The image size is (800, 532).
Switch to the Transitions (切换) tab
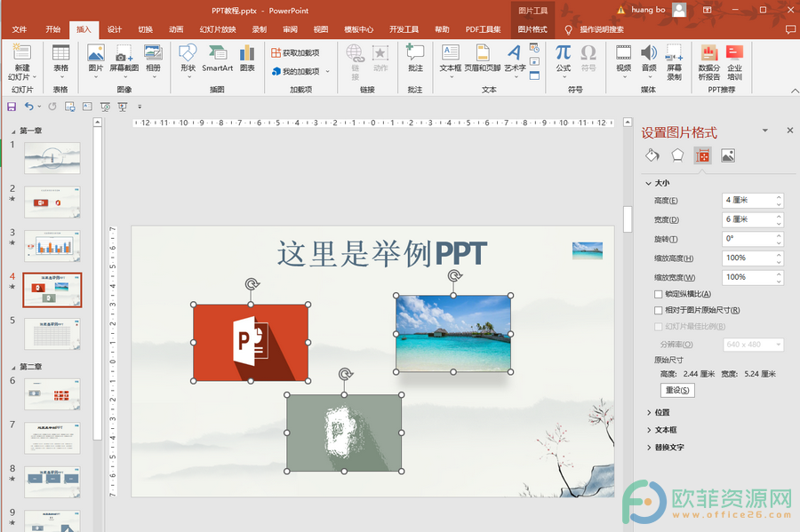coord(146,29)
